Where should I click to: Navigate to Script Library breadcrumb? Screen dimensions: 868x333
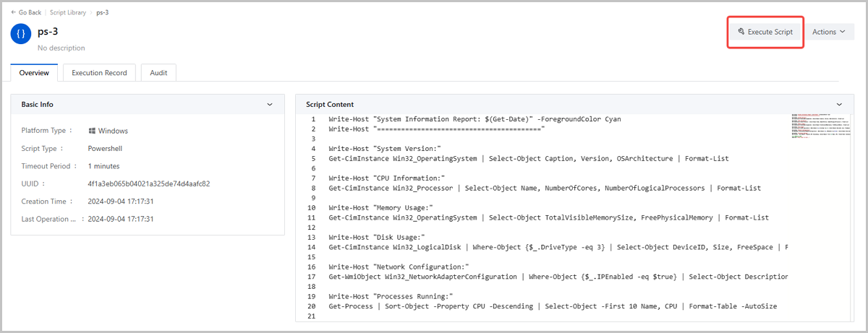click(69, 12)
